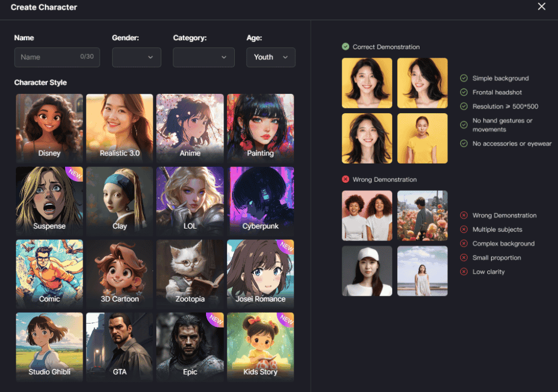Open the Age dropdown showing Youth
Image resolution: width=558 pixels, height=392 pixels.
coord(271,57)
